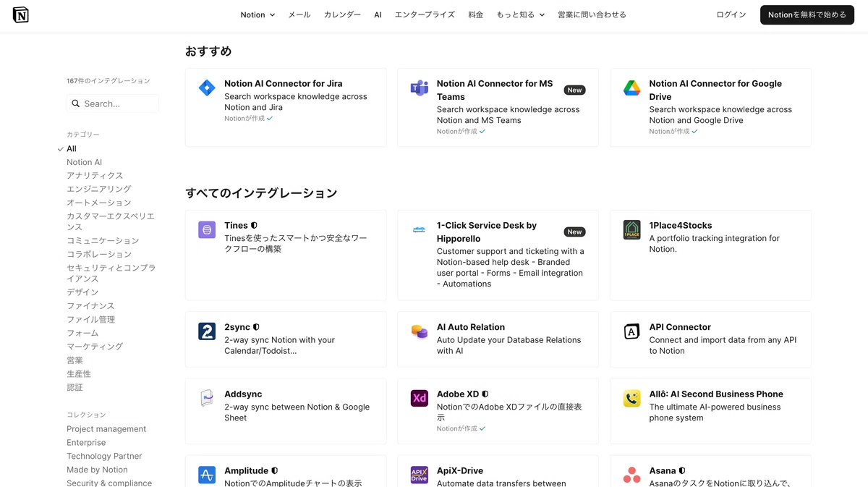
Task: Expand the Notion dropdown in top nav
Action: click(x=258, y=14)
